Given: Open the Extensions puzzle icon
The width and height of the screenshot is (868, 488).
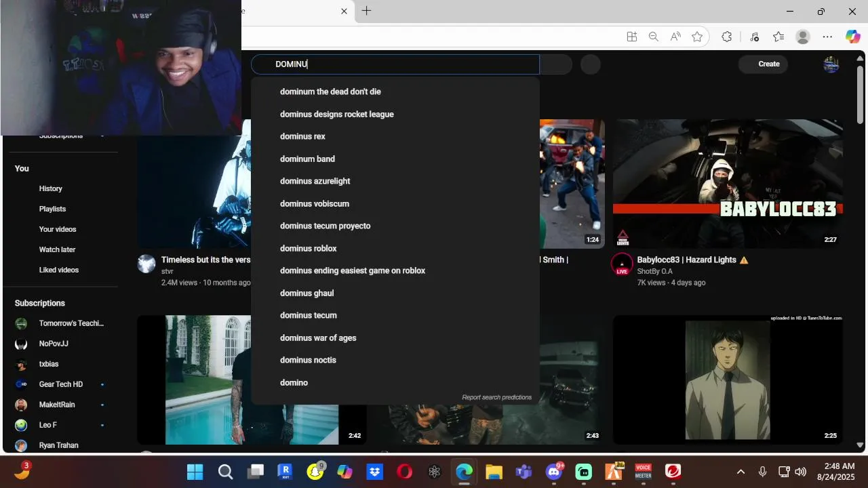Looking at the screenshot, I should click(727, 37).
